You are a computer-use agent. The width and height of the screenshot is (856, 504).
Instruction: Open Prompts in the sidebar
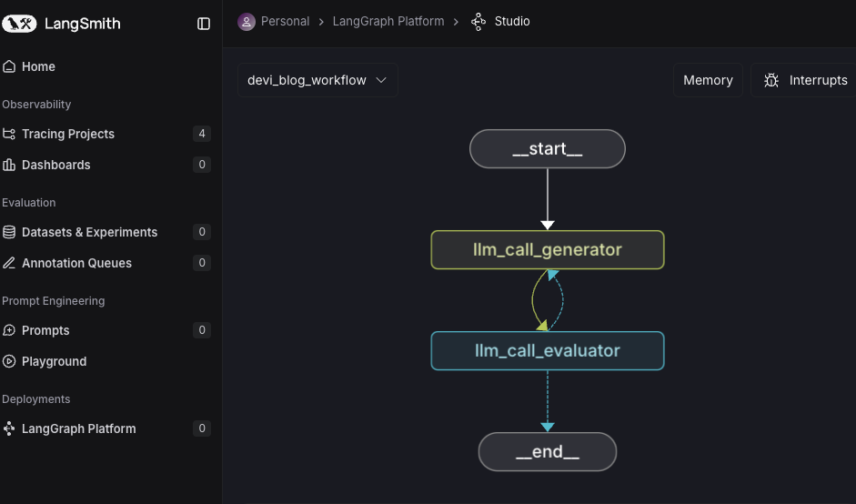(x=45, y=330)
